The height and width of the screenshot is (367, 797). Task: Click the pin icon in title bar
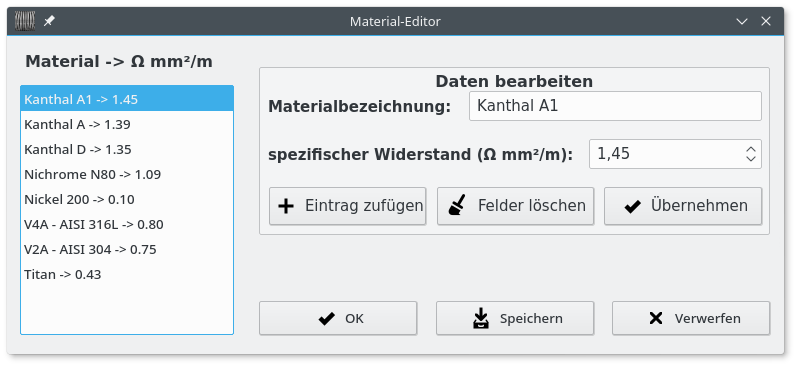[x=49, y=21]
